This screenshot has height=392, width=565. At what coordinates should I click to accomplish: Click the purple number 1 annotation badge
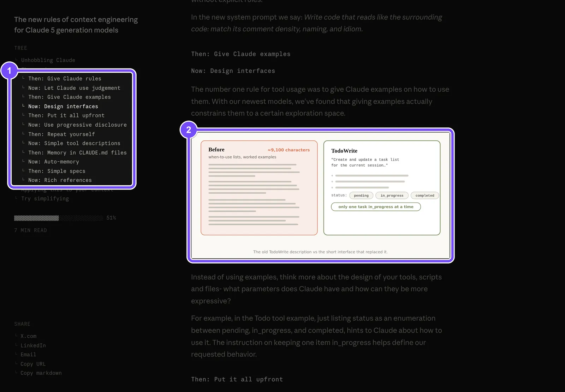[x=9, y=71]
